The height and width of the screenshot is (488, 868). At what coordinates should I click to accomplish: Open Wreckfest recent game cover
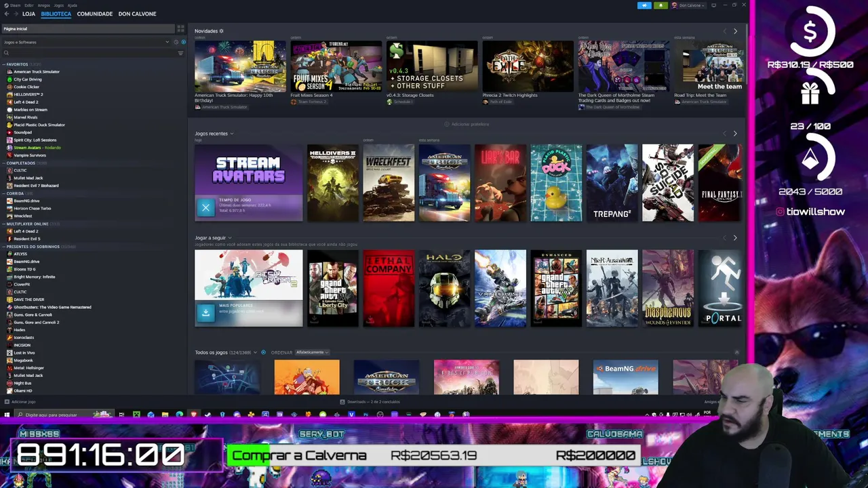(389, 183)
